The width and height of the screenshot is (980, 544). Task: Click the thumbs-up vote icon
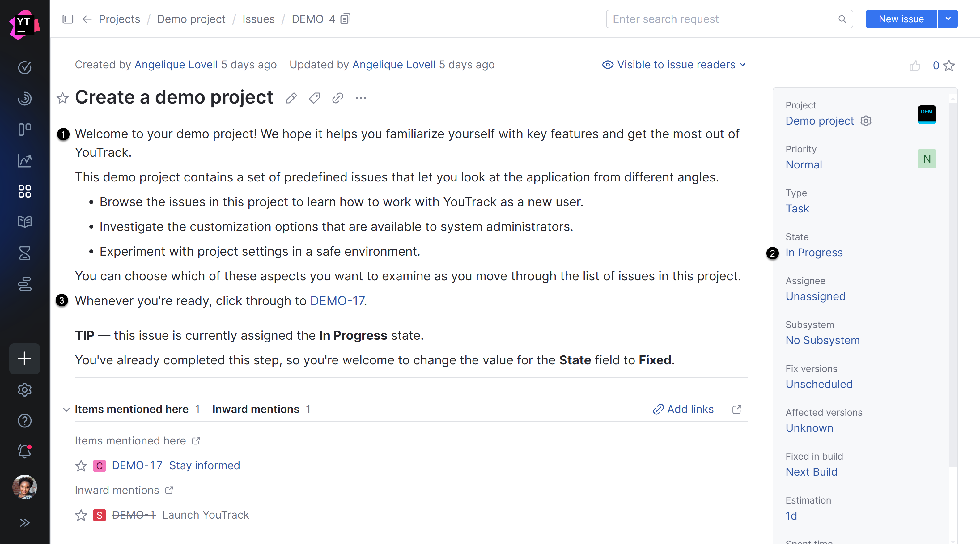(x=914, y=66)
